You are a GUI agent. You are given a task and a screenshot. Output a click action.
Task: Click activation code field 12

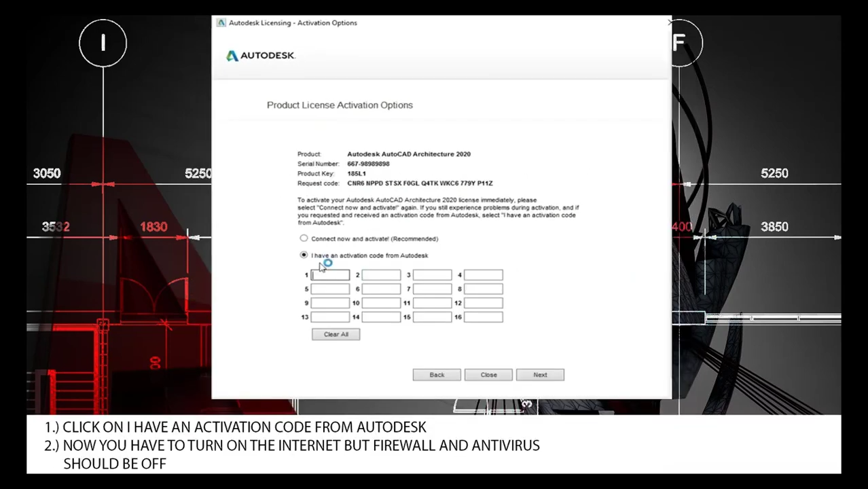(483, 303)
